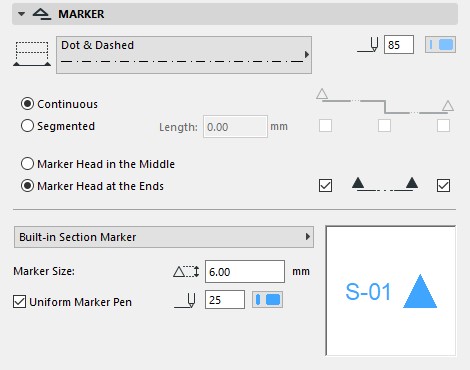Open the line pen color swatch

[440, 45]
